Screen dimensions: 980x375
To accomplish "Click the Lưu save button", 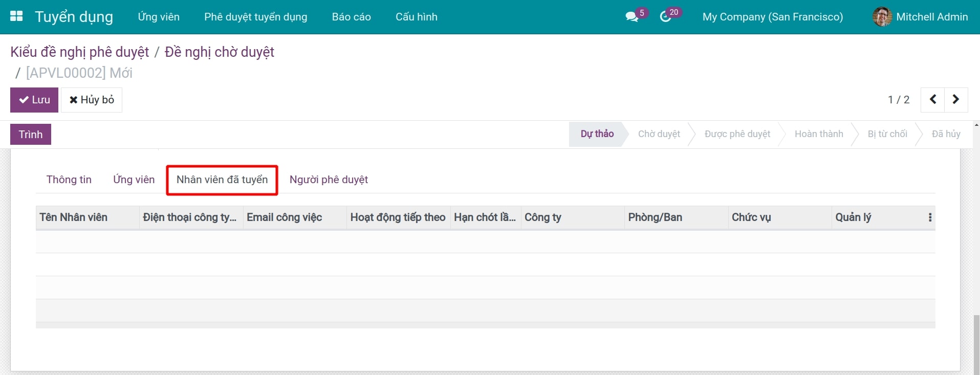I will [34, 100].
